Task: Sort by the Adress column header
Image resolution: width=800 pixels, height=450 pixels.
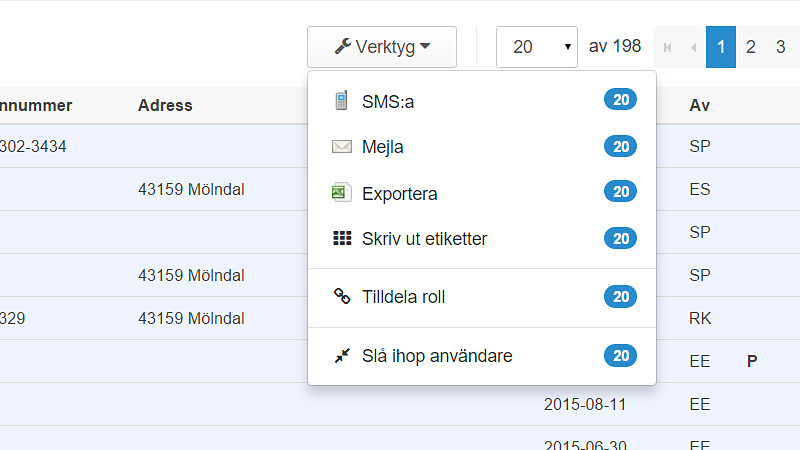Action: [x=165, y=105]
